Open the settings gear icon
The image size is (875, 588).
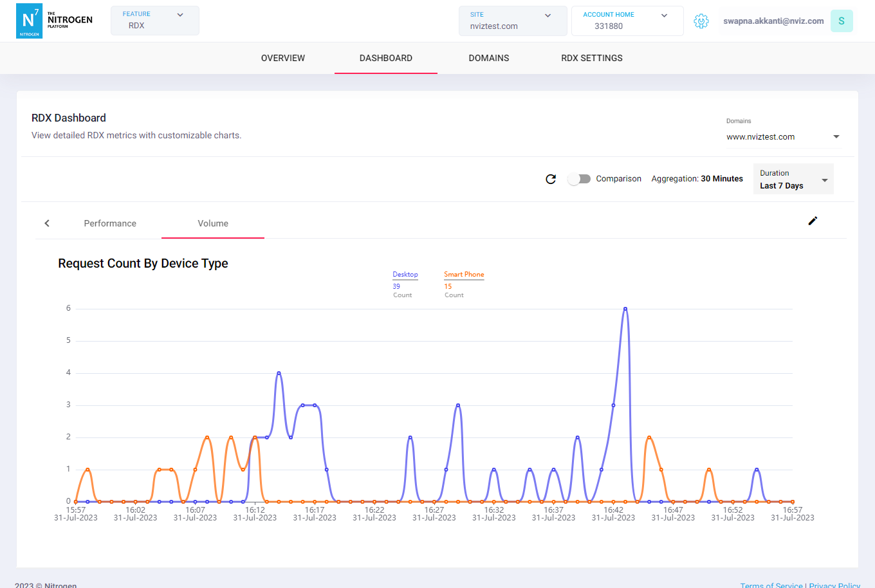pyautogui.click(x=701, y=21)
